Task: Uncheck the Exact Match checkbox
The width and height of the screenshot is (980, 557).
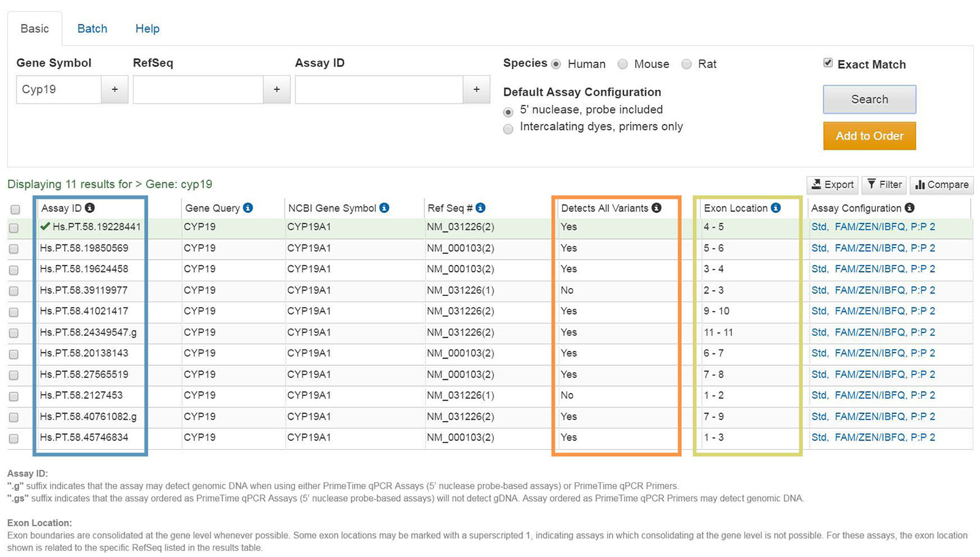Action: pos(828,63)
